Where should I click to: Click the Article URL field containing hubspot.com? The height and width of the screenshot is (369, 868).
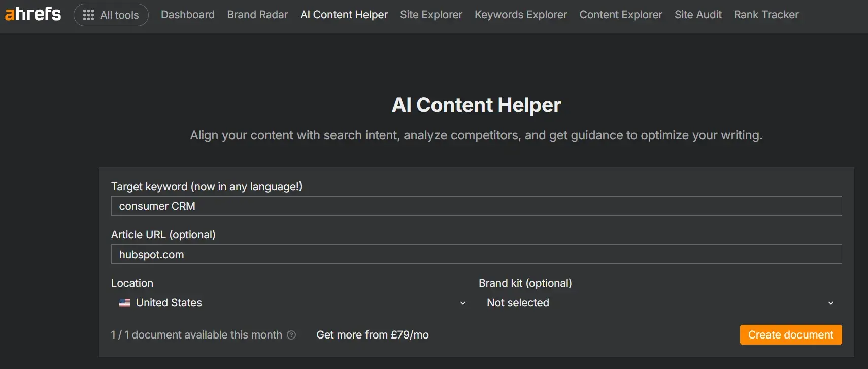[476, 254]
